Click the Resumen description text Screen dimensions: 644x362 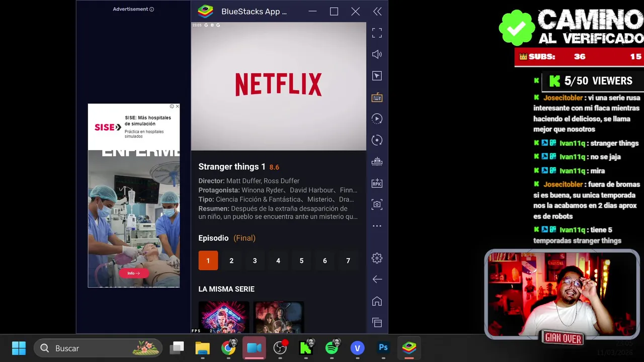[278, 213]
